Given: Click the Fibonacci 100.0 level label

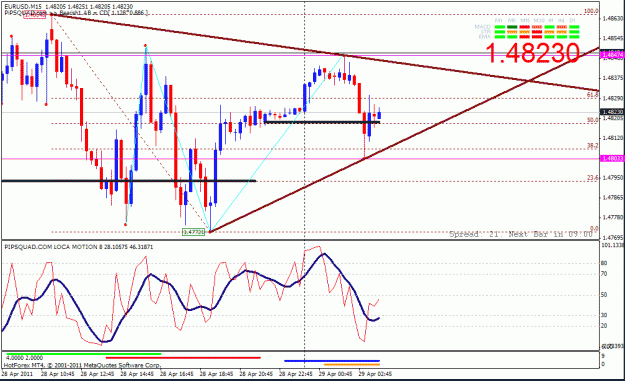Looking at the screenshot, I should tap(591, 11).
